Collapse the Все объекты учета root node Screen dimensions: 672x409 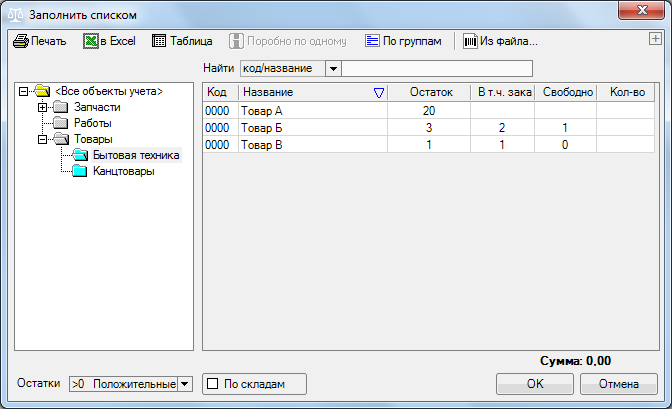pos(24,92)
